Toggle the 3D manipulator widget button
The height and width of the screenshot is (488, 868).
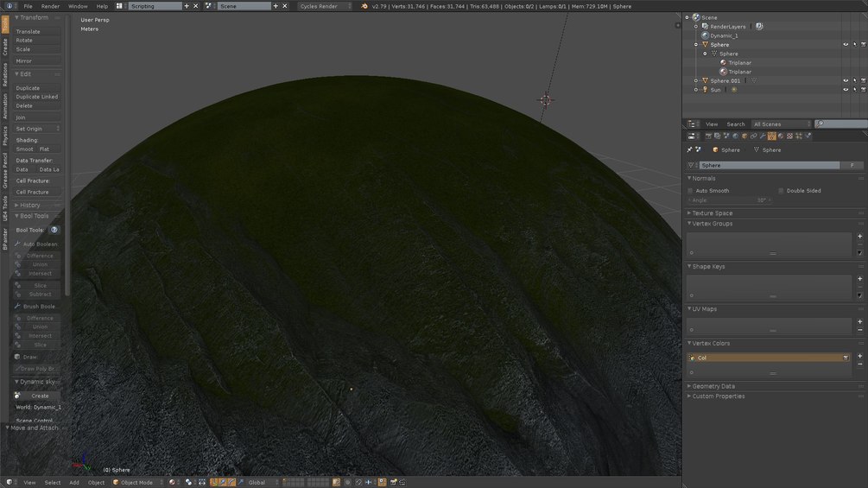pyautogui.click(x=213, y=483)
